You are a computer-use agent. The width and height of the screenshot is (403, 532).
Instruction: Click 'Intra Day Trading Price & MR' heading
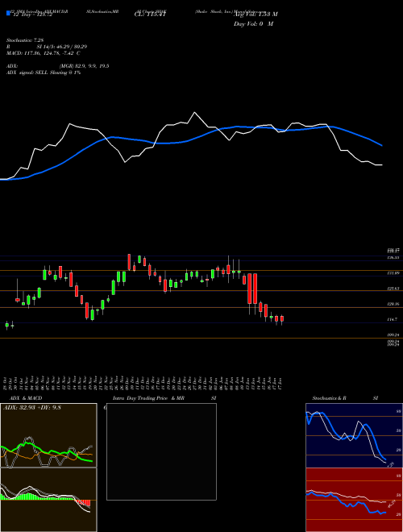click(x=148, y=398)
